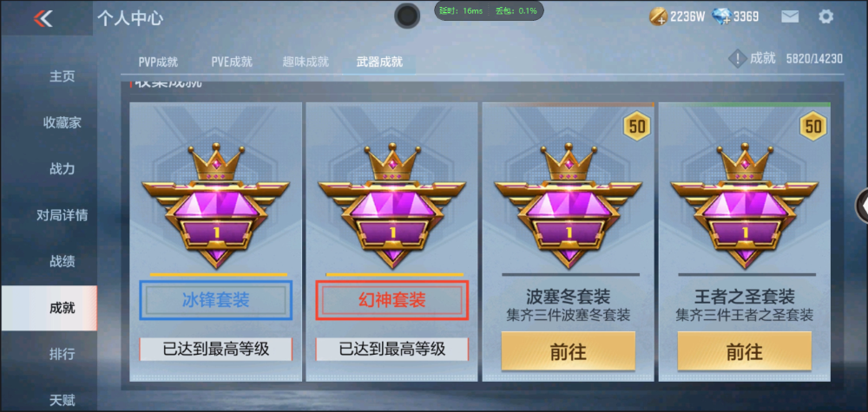
Task: Open the settings gear icon
Action: pos(825,16)
